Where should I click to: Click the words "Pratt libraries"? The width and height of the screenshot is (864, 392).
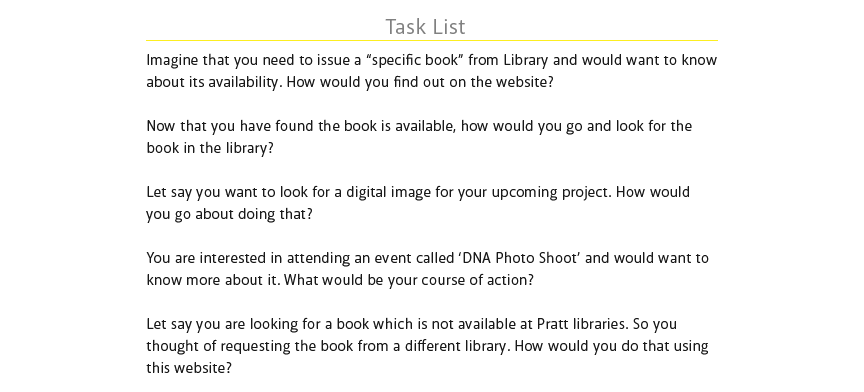pyautogui.click(x=582, y=324)
